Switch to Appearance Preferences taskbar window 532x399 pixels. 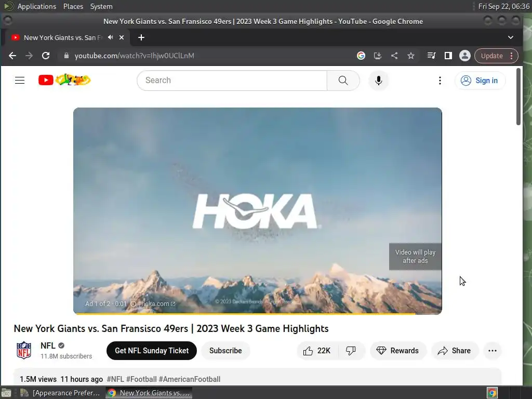[x=60, y=393]
